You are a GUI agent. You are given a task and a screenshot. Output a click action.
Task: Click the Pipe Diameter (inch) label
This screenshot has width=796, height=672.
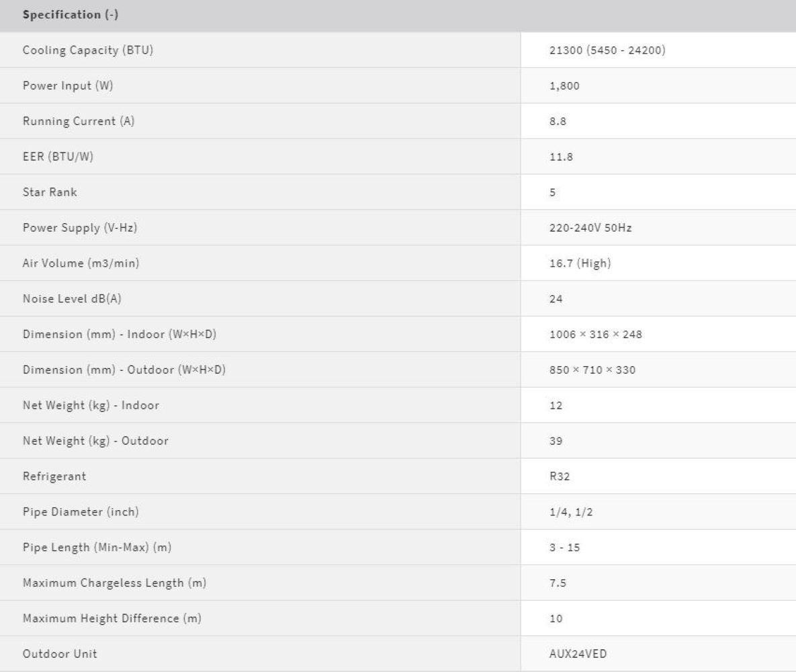tap(81, 512)
